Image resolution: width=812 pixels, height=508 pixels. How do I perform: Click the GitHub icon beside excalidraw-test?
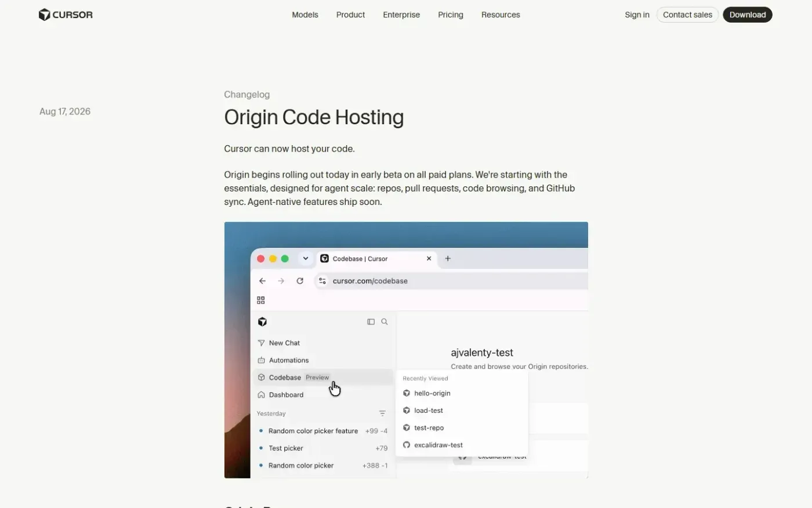click(x=407, y=445)
